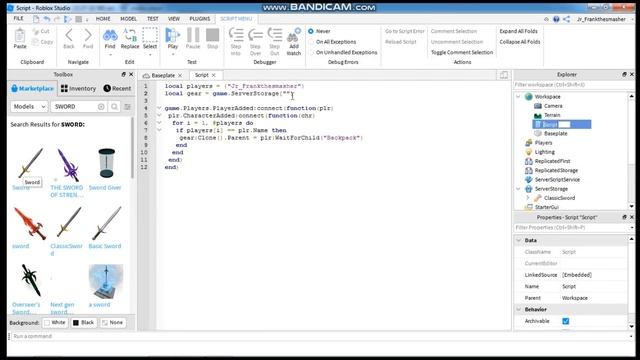640x360 pixels.
Task: Switch to the PLUGINS ribbon tab
Action: (x=200, y=19)
